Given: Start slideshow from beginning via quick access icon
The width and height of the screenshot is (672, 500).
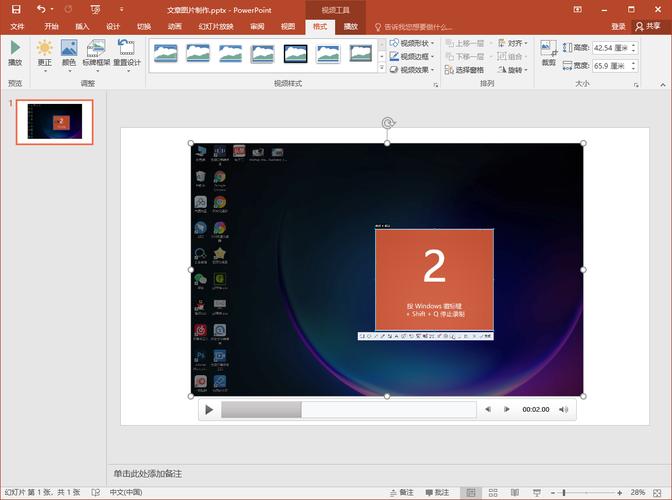Looking at the screenshot, I should [96, 9].
